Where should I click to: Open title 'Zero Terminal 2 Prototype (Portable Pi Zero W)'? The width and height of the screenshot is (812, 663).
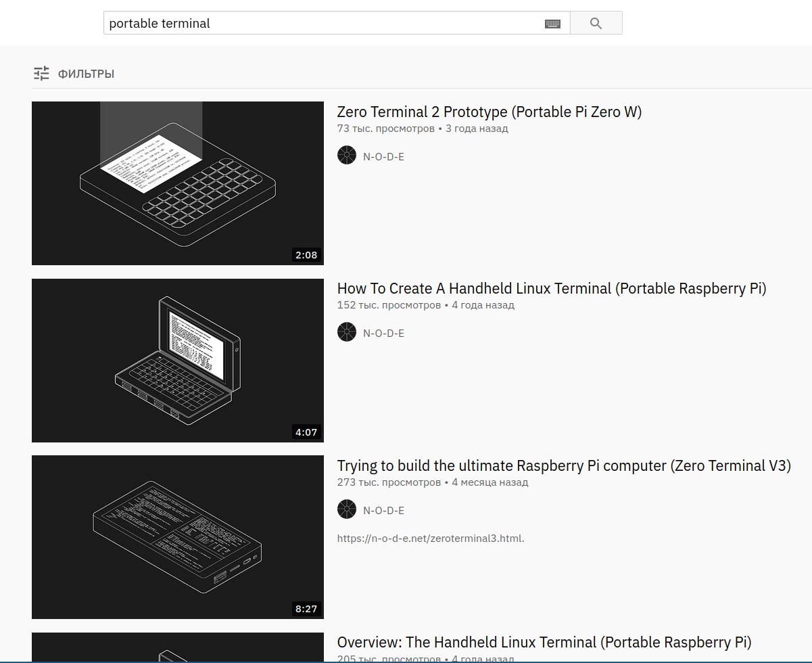tap(489, 112)
